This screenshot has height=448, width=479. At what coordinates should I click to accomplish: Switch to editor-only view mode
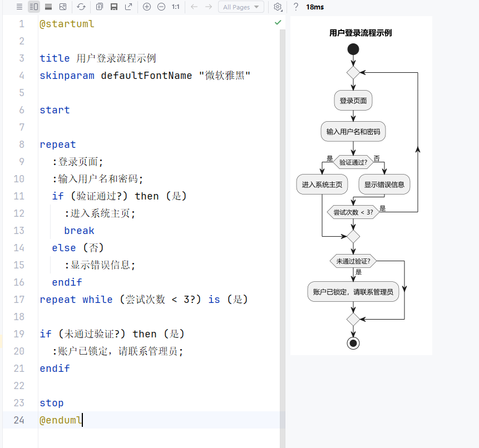click(x=19, y=7)
